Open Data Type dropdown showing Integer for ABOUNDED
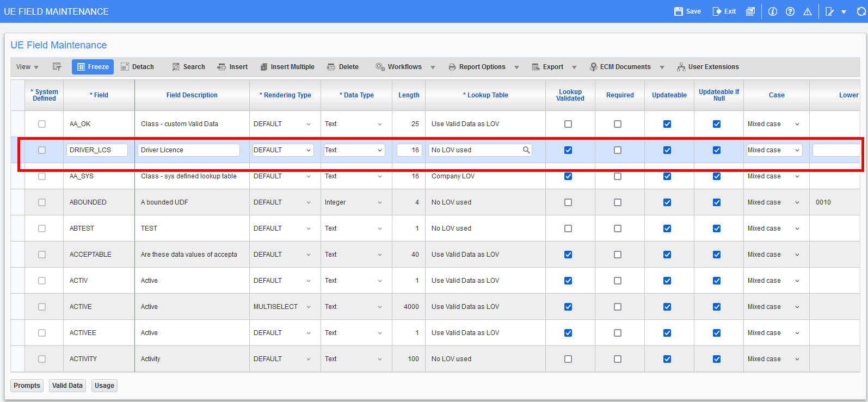Screen dimensions: 868x402 pyautogui.click(x=354, y=202)
